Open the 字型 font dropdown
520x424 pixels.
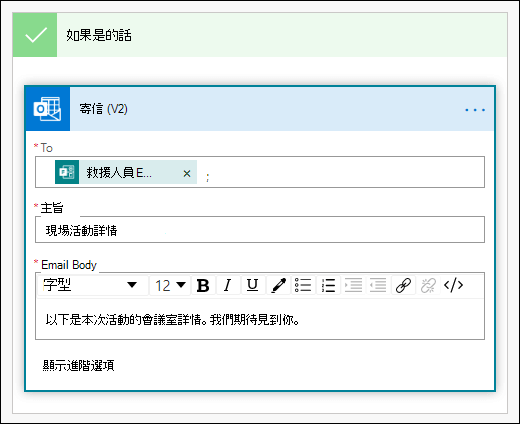pyautogui.click(x=93, y=285)
